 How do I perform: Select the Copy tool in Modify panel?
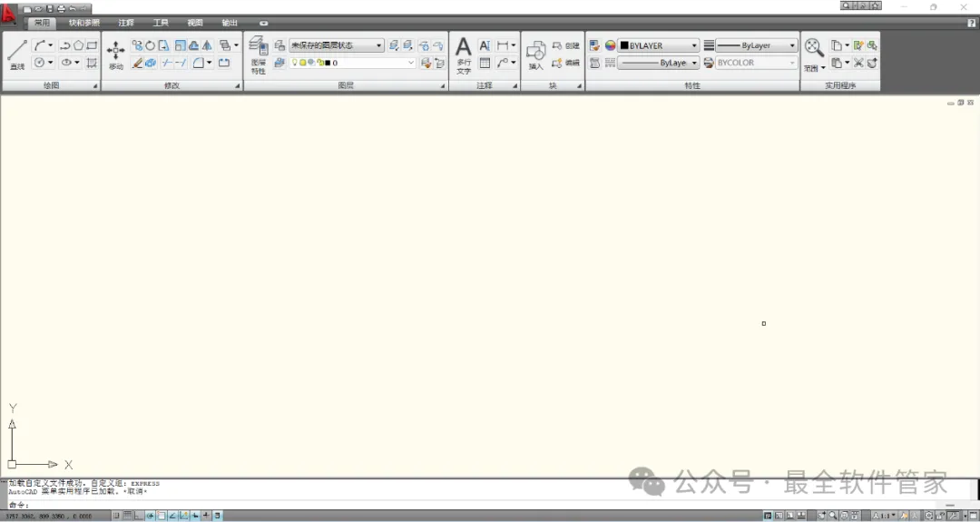click(137, 45)
